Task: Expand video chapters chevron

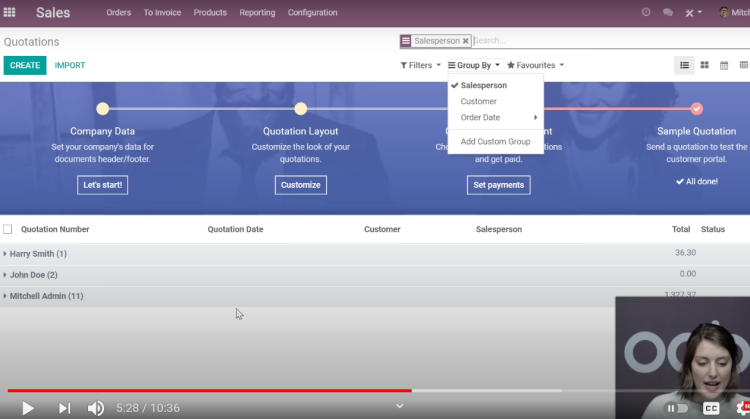Action: coord(399,406)
